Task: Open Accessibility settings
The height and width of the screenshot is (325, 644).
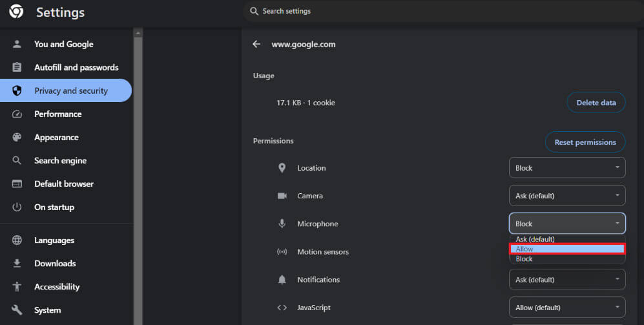Action: pos(66,287)
